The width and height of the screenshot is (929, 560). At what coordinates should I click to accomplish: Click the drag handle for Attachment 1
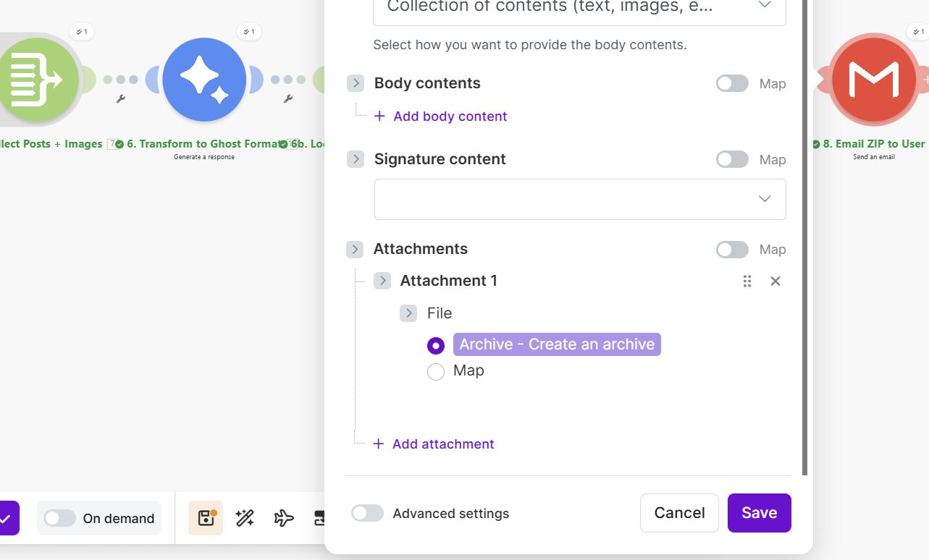coord(747,281)
